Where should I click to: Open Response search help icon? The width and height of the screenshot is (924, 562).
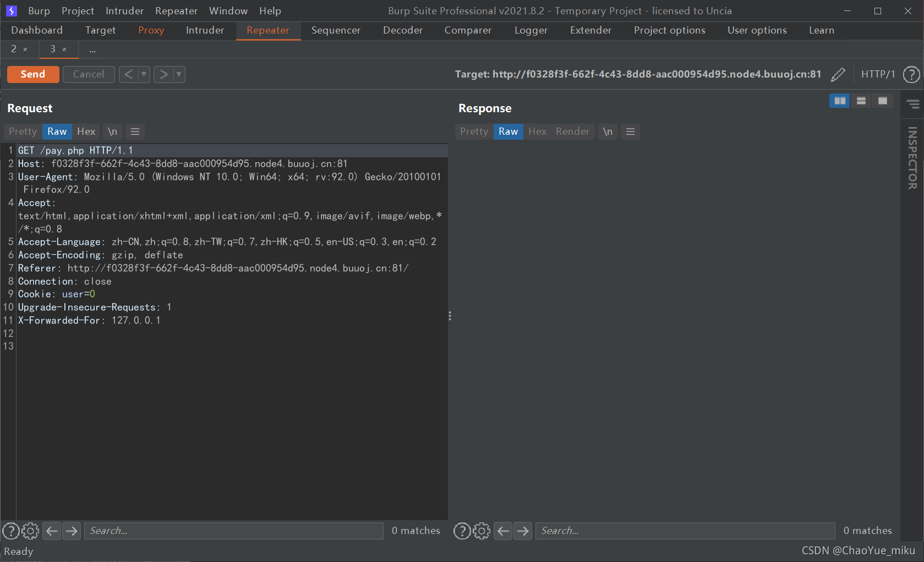point(462,531)
